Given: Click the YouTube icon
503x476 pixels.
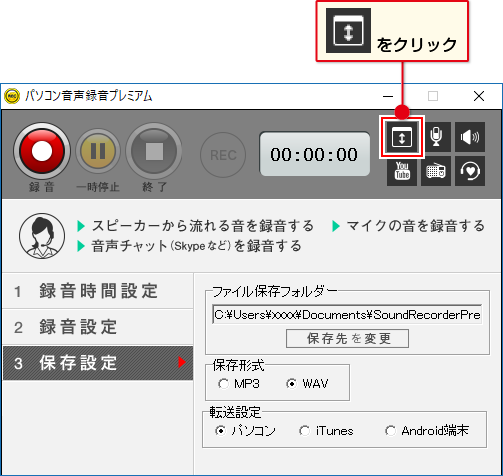Looking at the screenshot, I should click(402, 171).
